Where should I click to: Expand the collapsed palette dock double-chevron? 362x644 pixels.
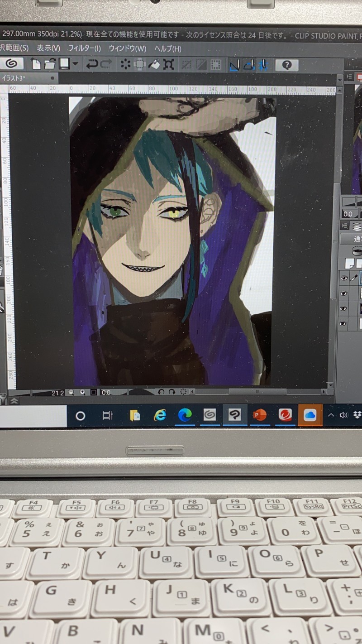[x=14, y=400]
